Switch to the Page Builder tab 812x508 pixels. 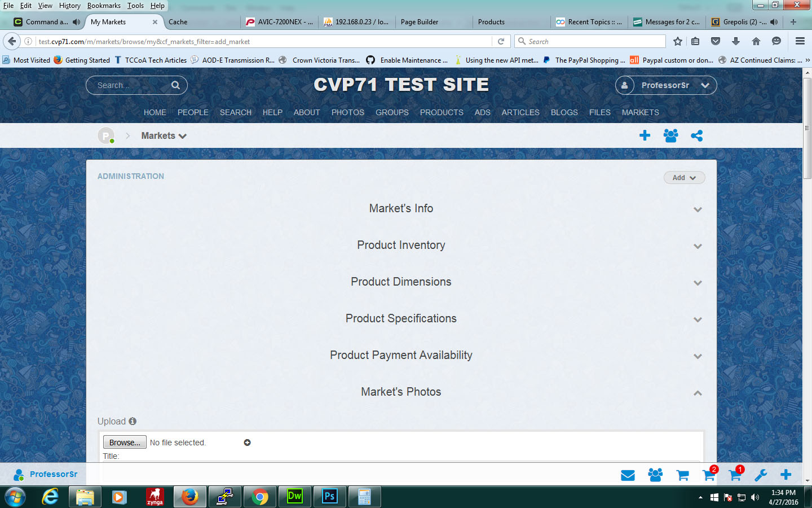click(433, 22)
